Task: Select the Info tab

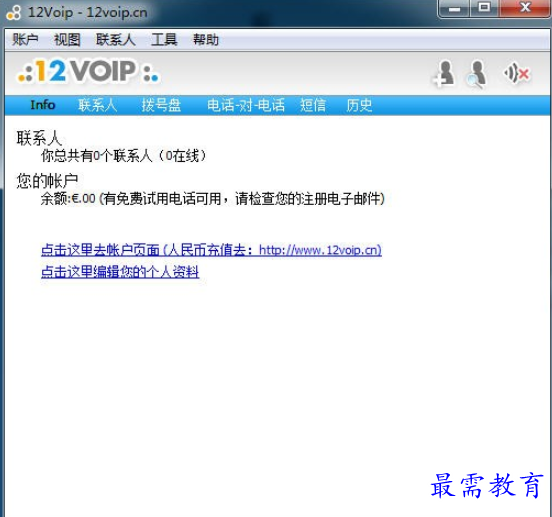Action: [x=43, y=105]
